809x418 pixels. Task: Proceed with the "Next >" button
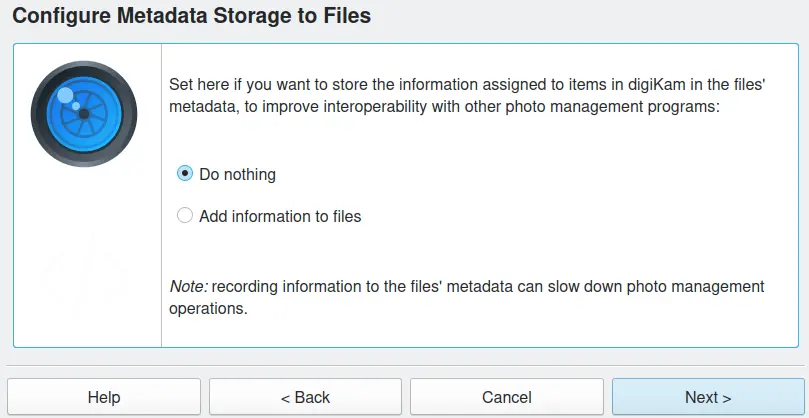(x=707, y=397)
